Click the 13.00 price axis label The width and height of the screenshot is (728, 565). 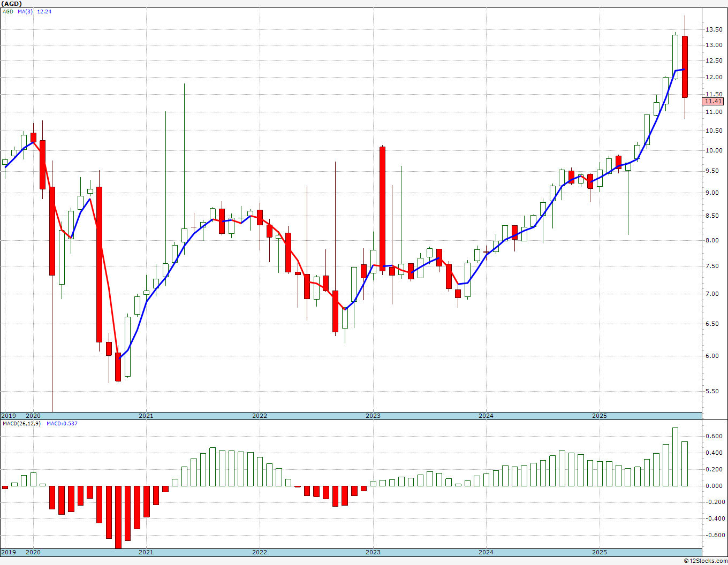(x=714, y=45)
